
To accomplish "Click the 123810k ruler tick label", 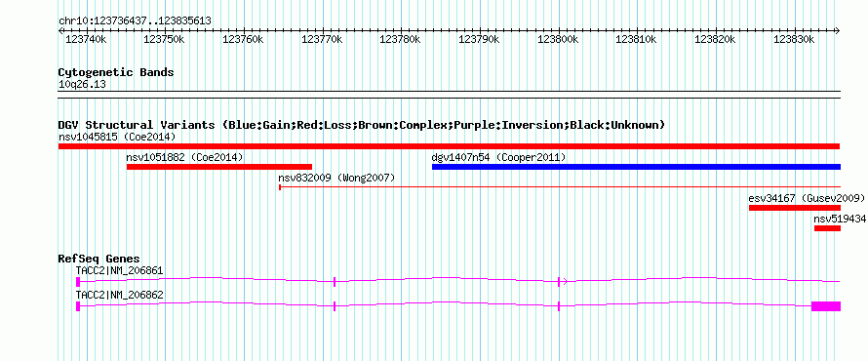I will tap(637, 39).
